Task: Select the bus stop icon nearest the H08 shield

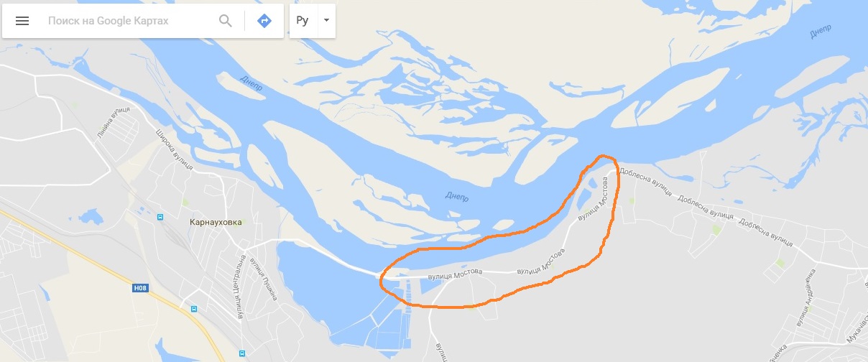Action: point(193,309)
